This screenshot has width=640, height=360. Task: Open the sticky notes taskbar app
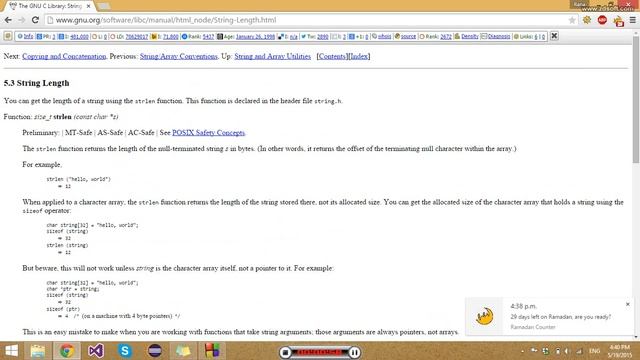coord(183,351)
